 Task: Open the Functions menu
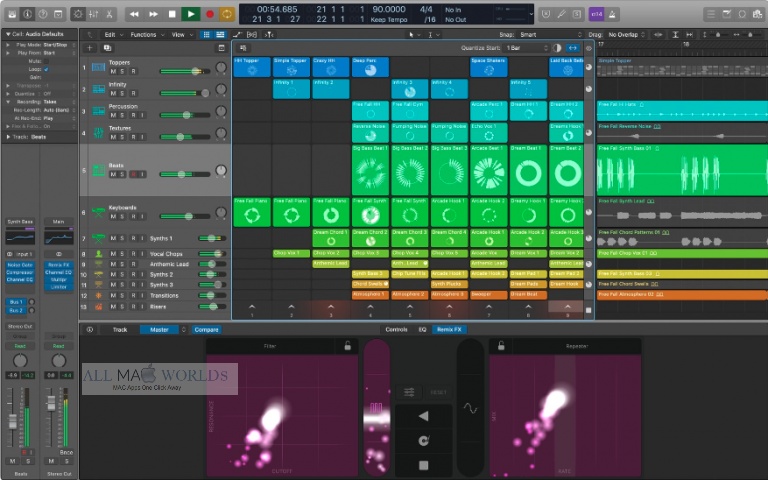click(x=146, y=35)
